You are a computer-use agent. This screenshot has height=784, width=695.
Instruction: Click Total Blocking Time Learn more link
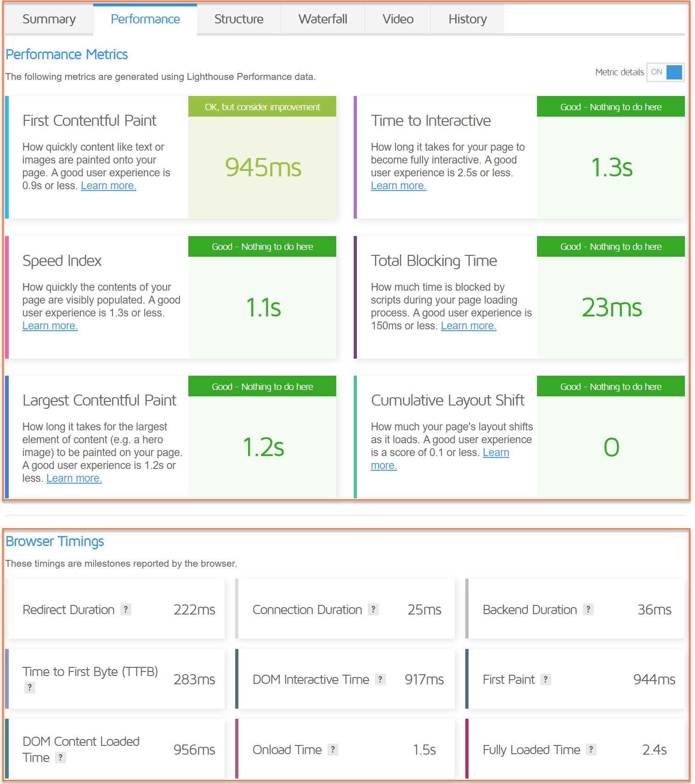[468, 326]
